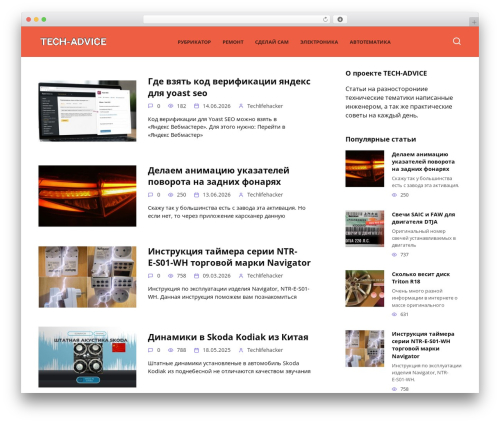Open main thumbnail of Navigator timer sockets
The image size is (500, 423).
87,277
